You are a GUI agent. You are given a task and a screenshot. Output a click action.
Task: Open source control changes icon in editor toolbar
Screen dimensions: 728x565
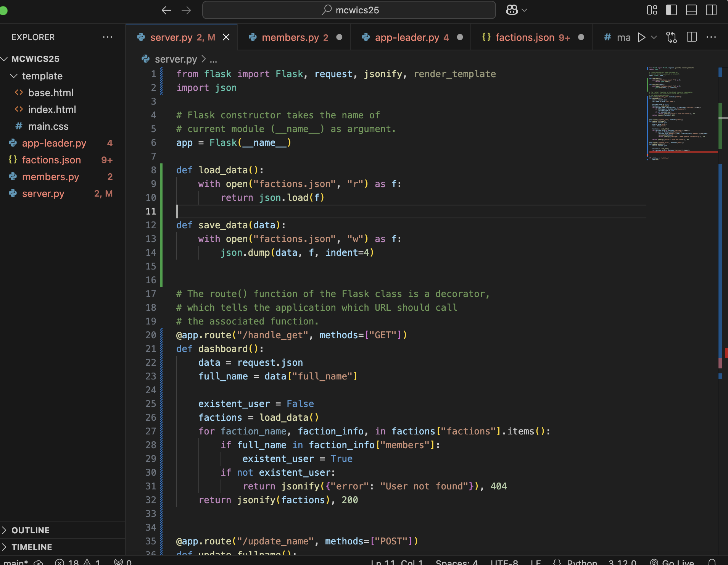pos(672,37)
